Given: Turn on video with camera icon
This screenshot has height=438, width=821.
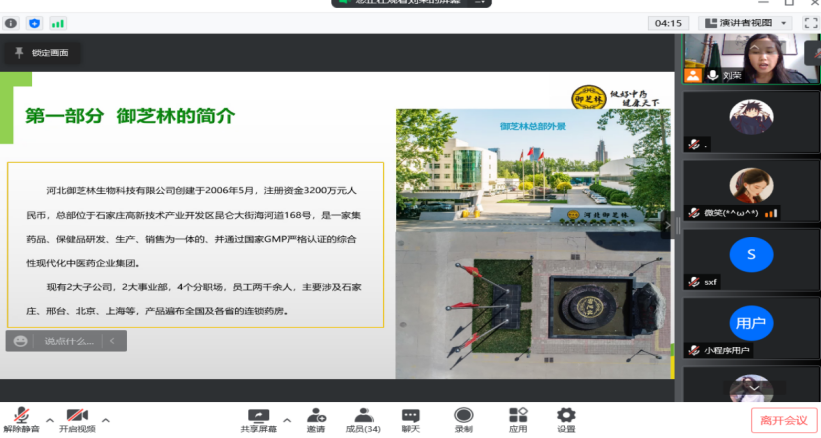Looking at the screenshot, I should tap(77, 415).
